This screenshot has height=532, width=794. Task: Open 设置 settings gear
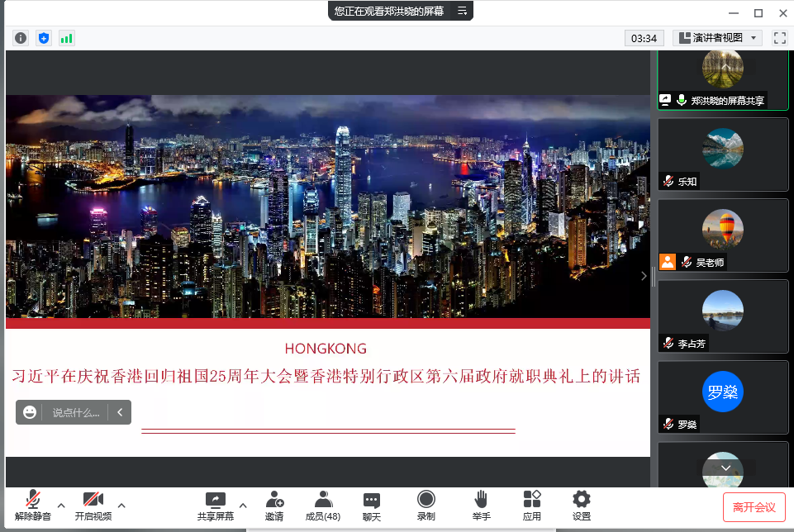(582, 505)
